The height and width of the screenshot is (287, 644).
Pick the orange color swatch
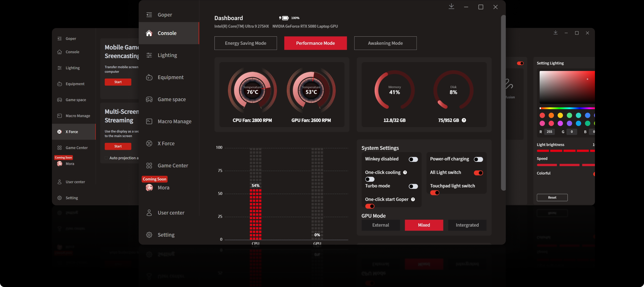[x=551, y=115]
